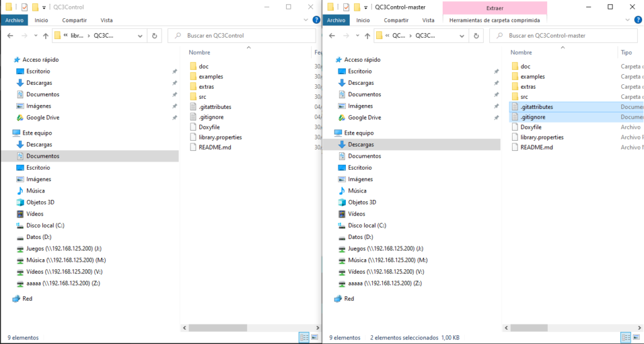Refresh the QC3Control folder view
644x344 pixels.
(x=155, y=36)
